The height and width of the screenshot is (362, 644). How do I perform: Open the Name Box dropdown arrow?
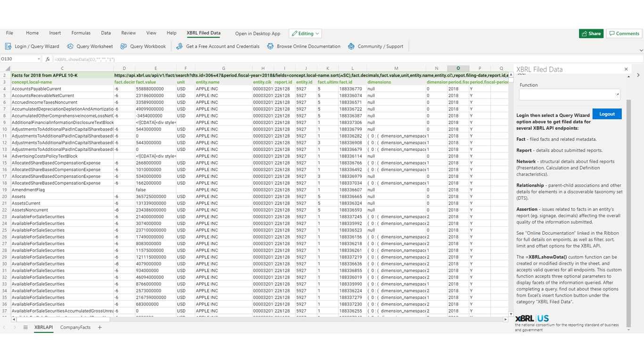pos(39,59)
